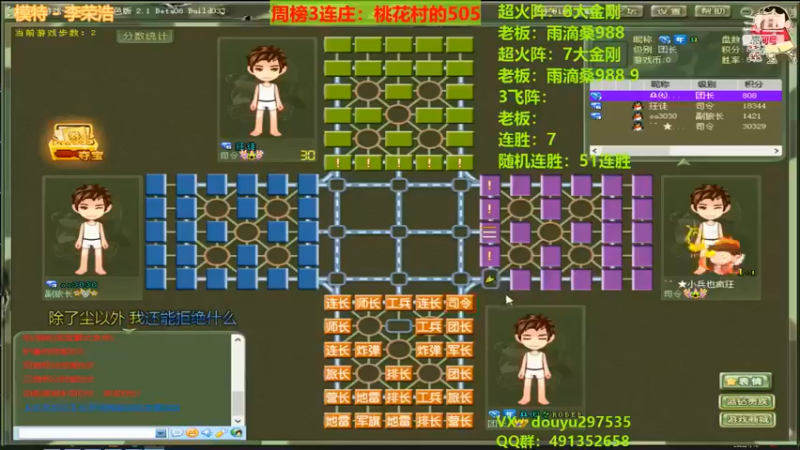Open the 设置 settings menu

coord(668,11)
